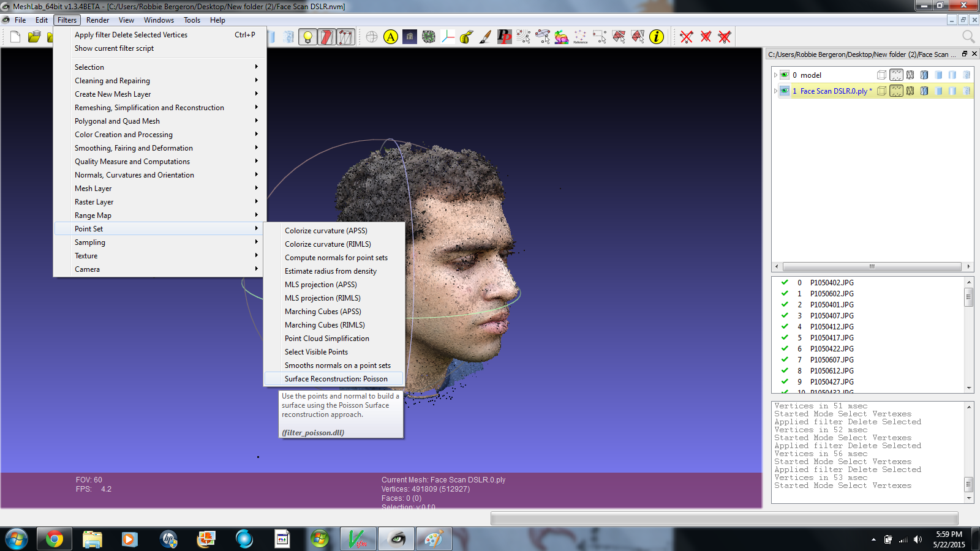
Task: Set wireframe render for model layer
Action: [910, 75]
